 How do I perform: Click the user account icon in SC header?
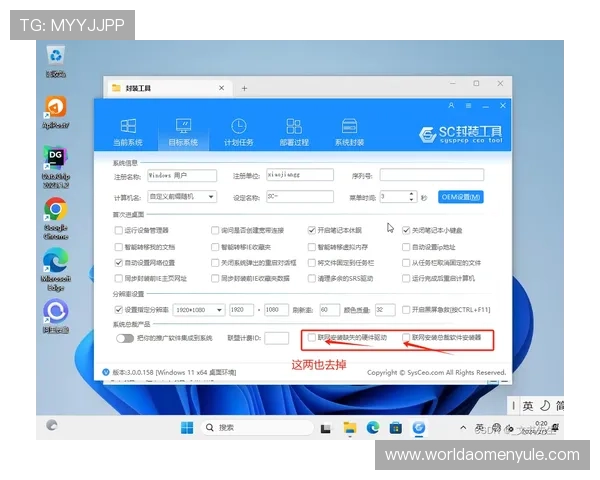[451, 105]
